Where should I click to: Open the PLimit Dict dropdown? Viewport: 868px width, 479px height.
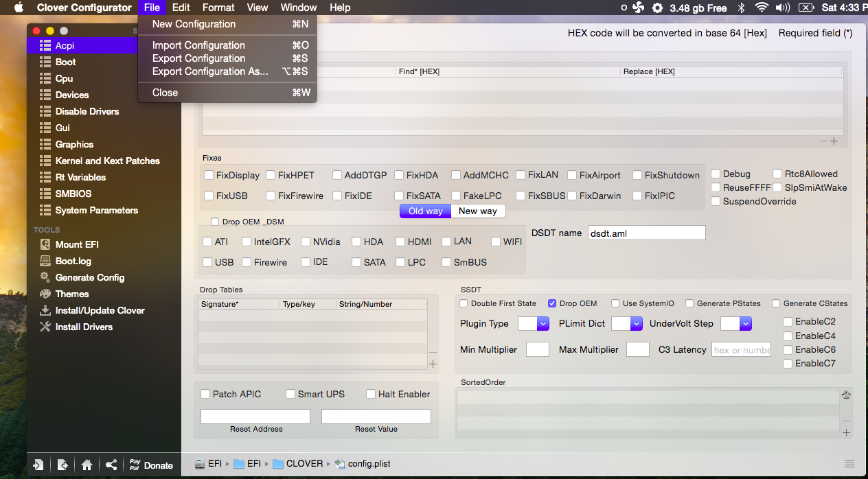[x=627, y=323]
